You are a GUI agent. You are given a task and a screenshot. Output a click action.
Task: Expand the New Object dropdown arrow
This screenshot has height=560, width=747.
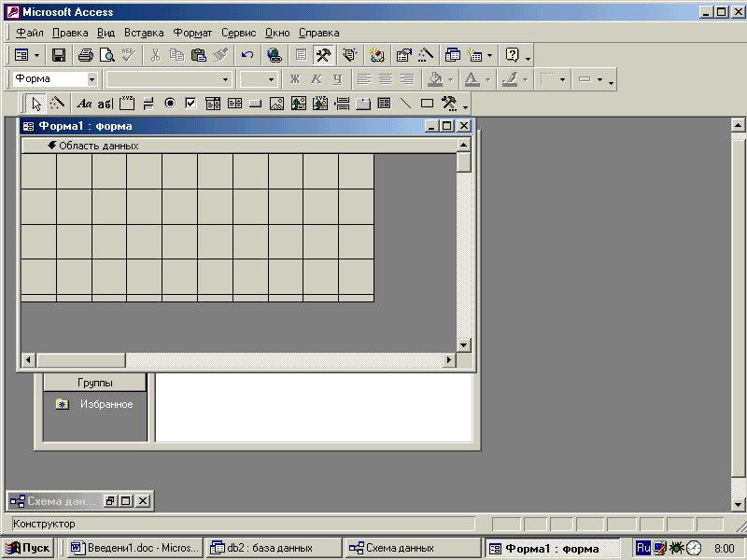click(x=489, y=55)
